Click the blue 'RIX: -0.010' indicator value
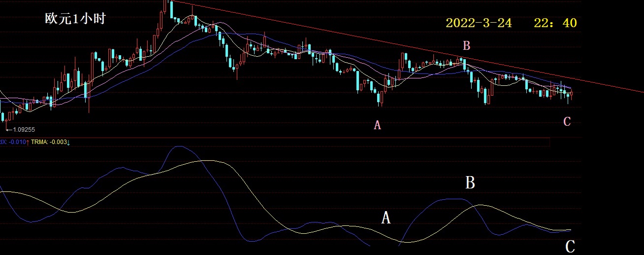The height and width of the screenshot is (255, 644). (x=12, y=142)
